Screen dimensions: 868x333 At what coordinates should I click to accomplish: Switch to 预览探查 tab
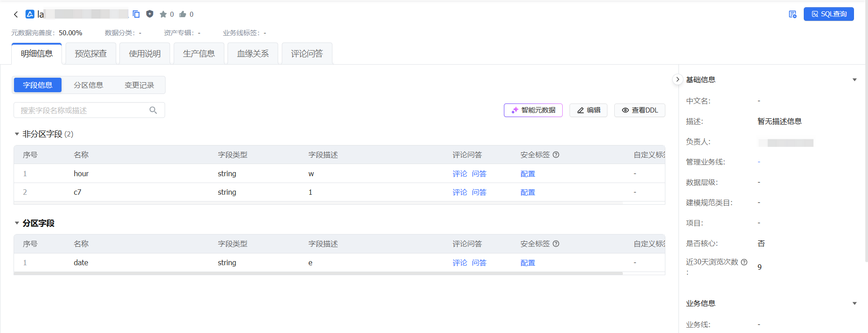pos(91,54)
